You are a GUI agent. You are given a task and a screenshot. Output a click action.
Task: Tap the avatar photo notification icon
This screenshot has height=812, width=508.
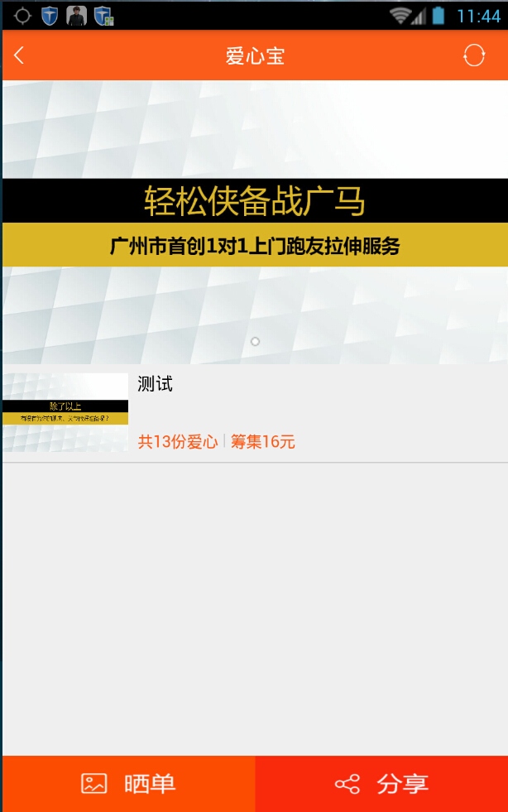click(x=77, y=16)
